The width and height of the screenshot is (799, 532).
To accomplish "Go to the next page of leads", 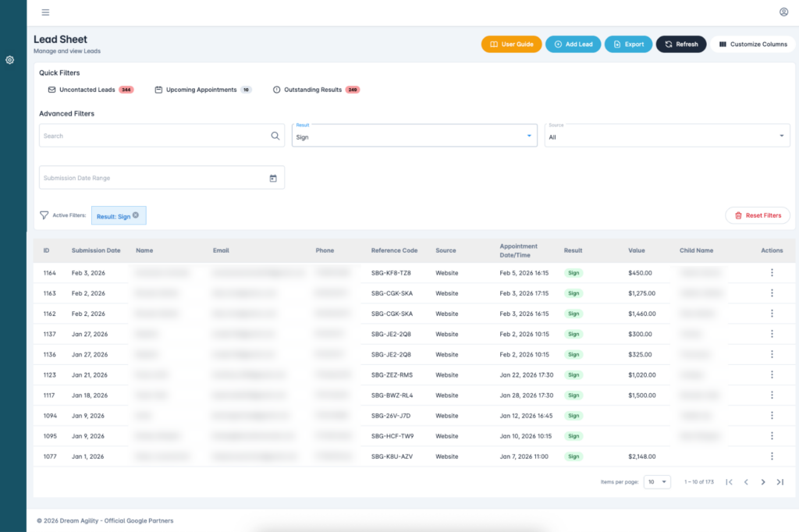I will click(763, 482).
